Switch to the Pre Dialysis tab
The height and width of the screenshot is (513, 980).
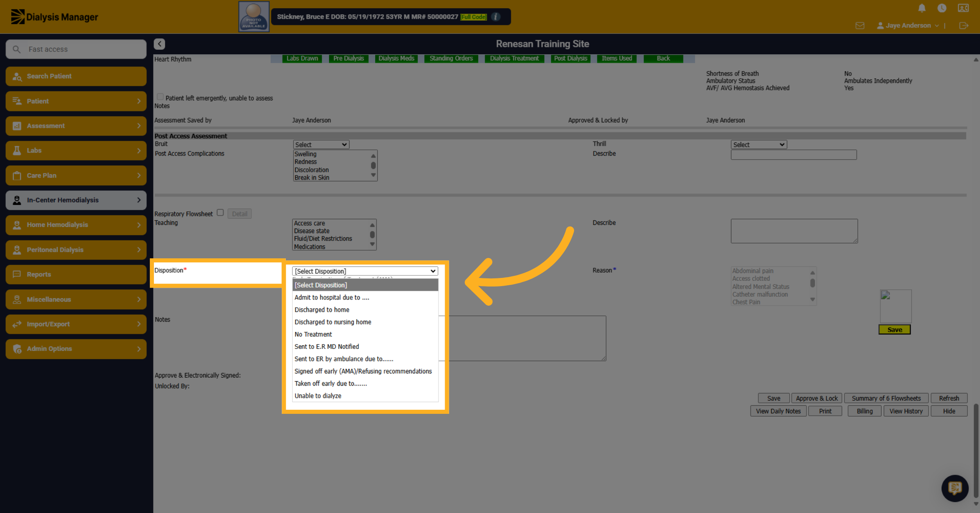tap(348, 58)
